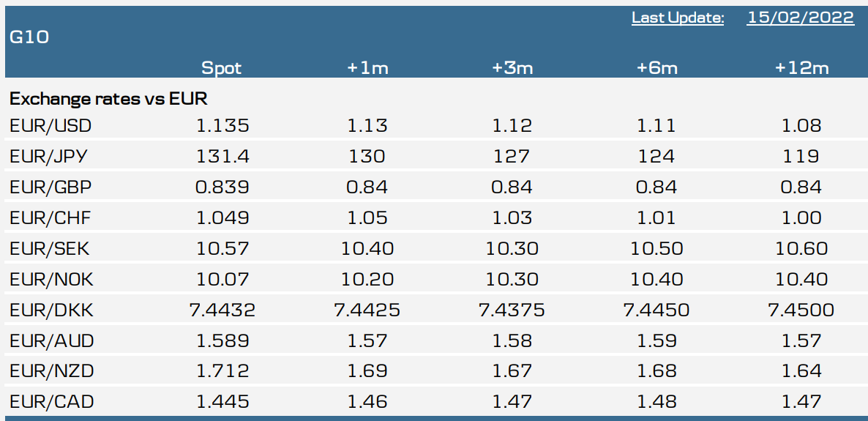Select the EUR/GBP row label
Image resolution: width=868 pixels, height=421 pixels.
tap(50, 187)
